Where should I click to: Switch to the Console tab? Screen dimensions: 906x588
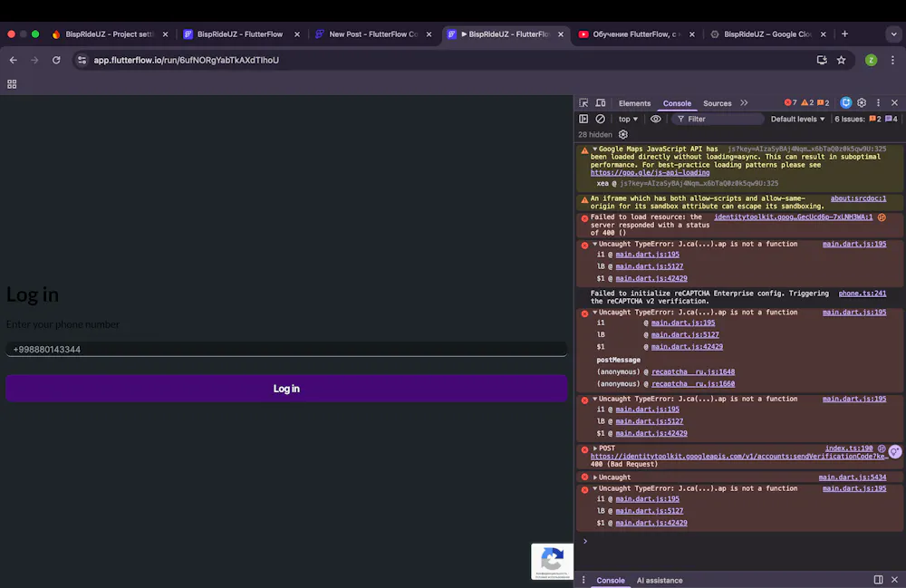[x=677, y=103]
